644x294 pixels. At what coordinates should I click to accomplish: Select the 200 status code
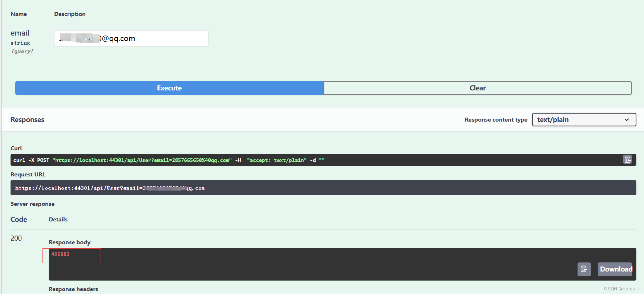pyautogui.click(x=16, y=238)
